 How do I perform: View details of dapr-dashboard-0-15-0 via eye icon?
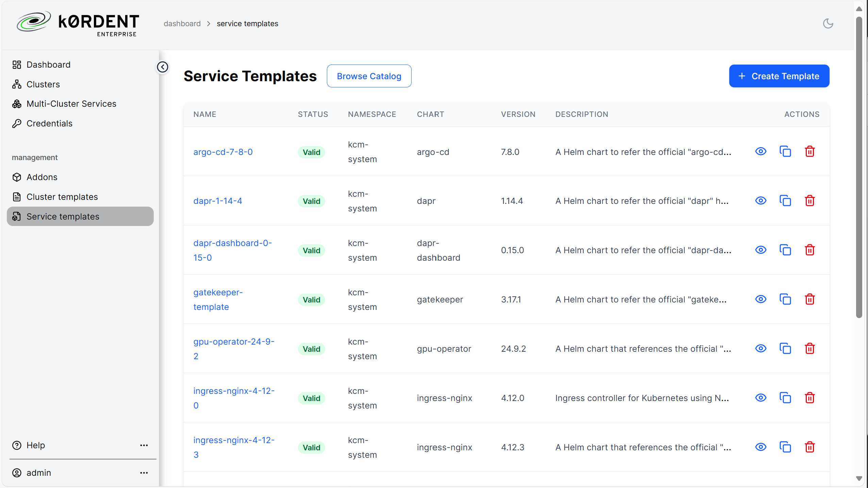tap(761, 250)
